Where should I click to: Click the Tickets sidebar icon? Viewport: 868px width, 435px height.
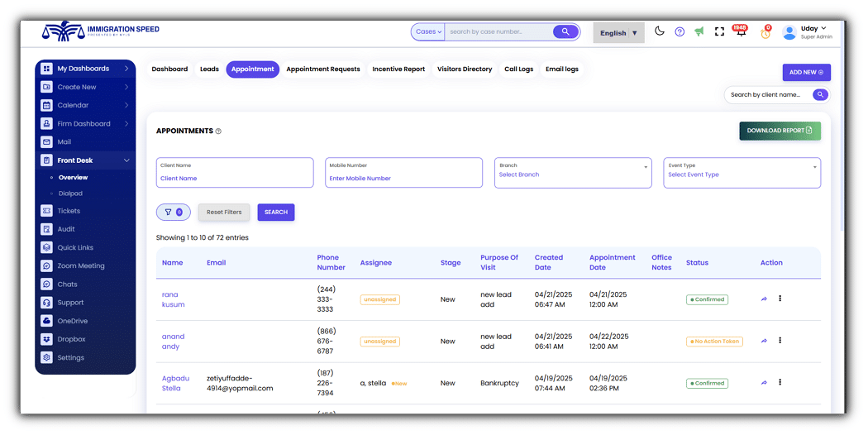pyautogui.click(x=46, y=211)
